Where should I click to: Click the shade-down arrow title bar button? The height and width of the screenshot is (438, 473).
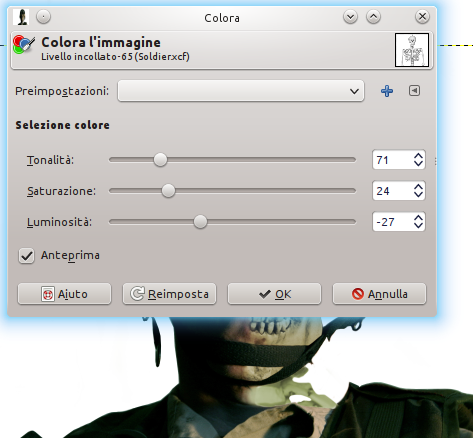(350, 16)
